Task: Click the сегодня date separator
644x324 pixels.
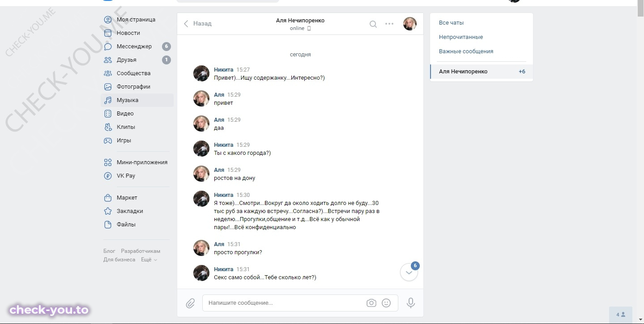Action: point(300,55)
